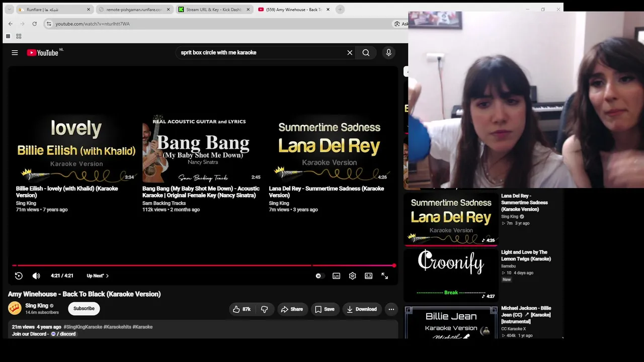Open Sing King channel under lovely video
Screen dimensions: 644x362
tap(26, 203)
